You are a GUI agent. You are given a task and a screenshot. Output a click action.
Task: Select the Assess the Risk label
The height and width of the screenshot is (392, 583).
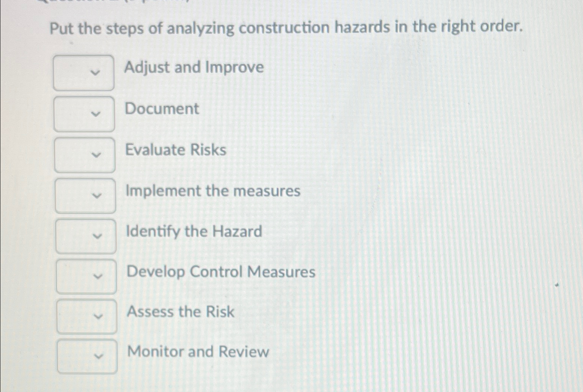(x=180, y=312)
